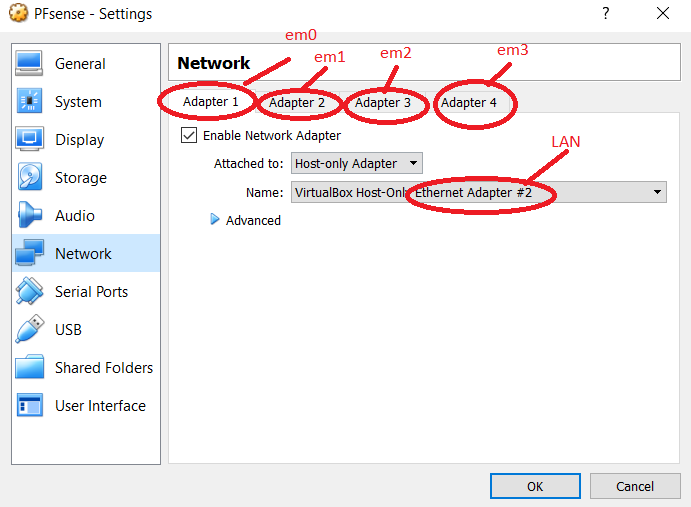Screen dimensions: 691x507
Task: Toggle the Enable Network Adapter checkbox
Action: [x=189, y=135]
